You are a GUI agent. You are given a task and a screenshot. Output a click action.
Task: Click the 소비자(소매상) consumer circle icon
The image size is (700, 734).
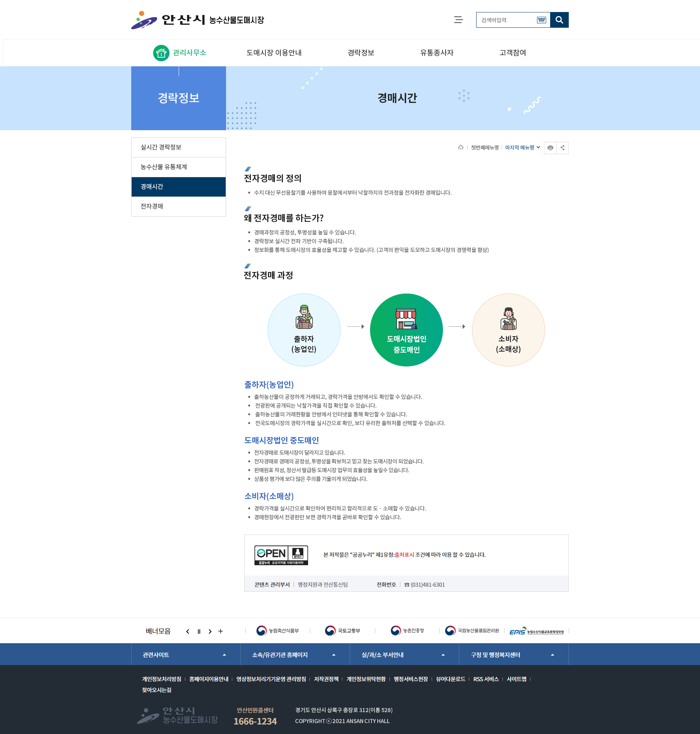pyautogui.click(x=508, y=330)
